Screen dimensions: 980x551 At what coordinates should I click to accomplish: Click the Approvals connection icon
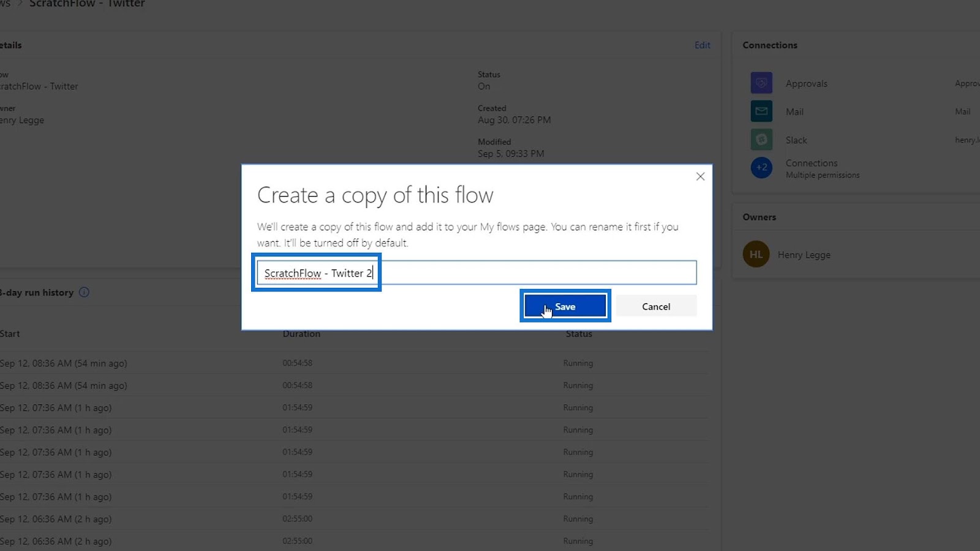(x=761, y=83)
